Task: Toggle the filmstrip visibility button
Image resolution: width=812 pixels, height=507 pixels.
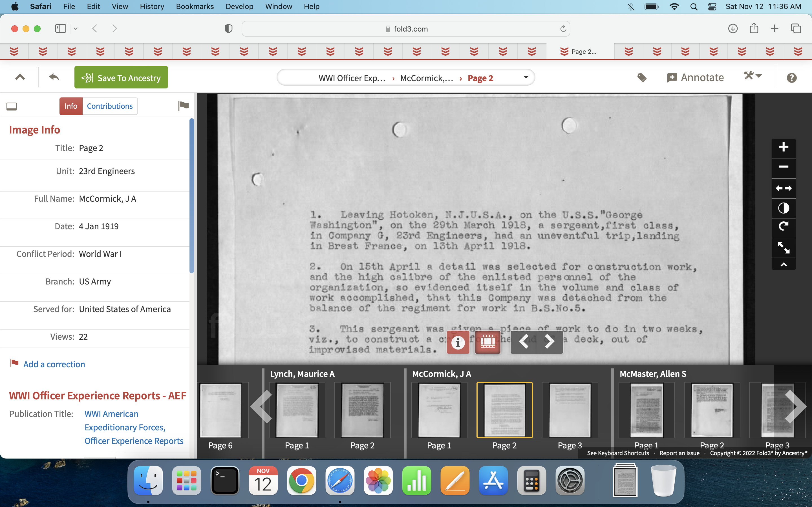Action: pos(487,342)
